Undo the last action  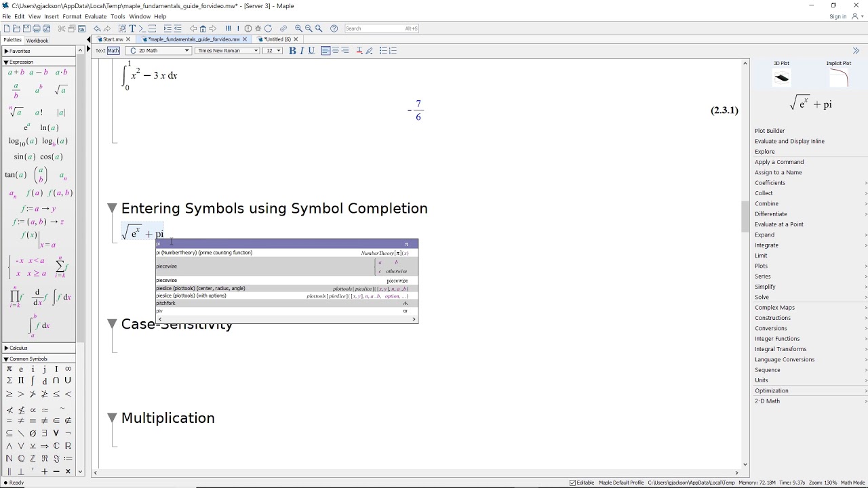point(97,28)
